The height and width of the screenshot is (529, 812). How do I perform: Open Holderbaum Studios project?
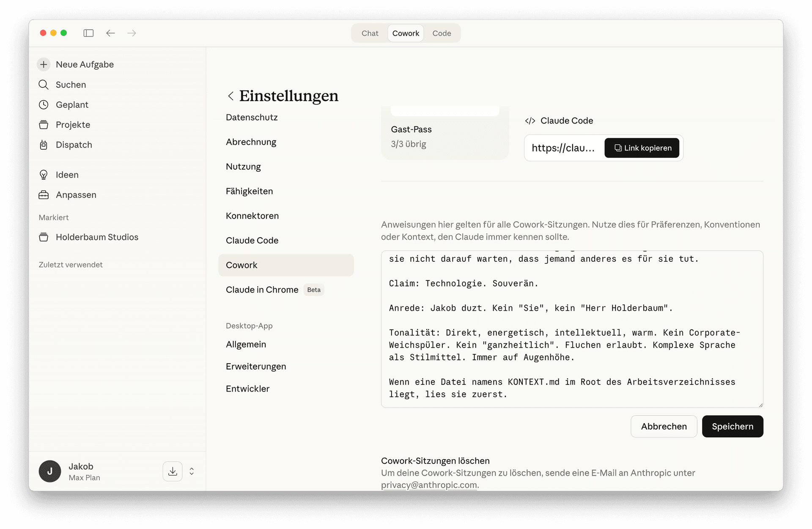pos(97,237)
